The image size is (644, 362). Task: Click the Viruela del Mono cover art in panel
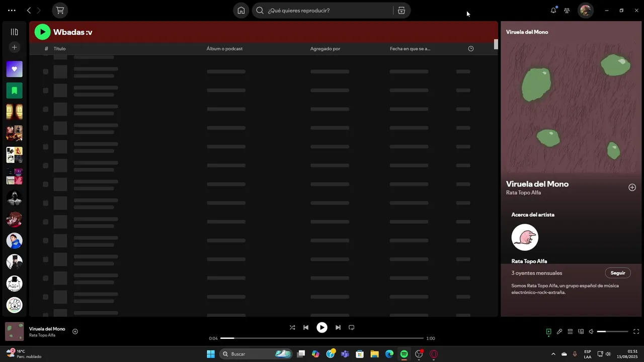pos(571,107)
